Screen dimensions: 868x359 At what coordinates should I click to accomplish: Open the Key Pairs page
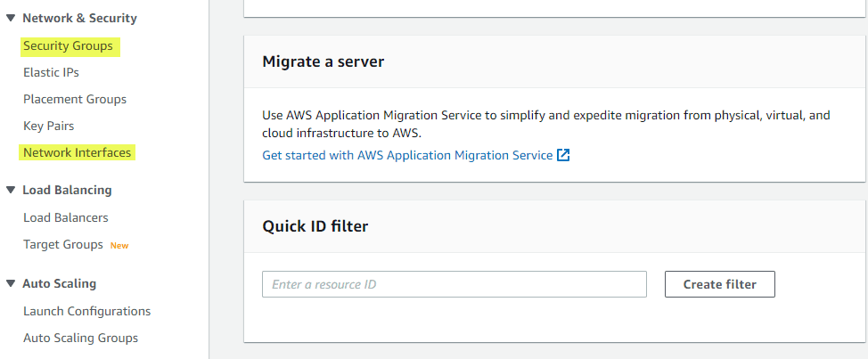pos(49,126)
